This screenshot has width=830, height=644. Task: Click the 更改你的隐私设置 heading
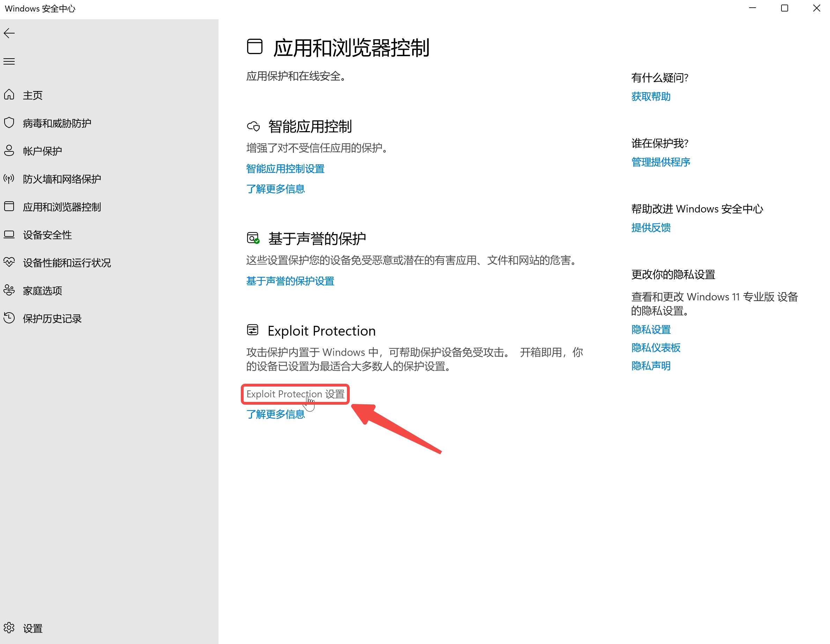673,274
